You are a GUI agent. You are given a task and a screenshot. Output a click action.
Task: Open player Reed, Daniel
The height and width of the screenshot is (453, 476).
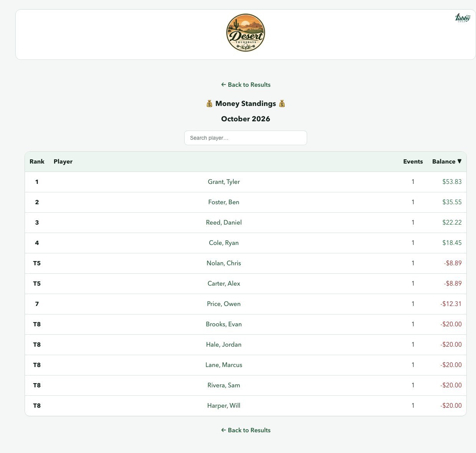(224, 223)
